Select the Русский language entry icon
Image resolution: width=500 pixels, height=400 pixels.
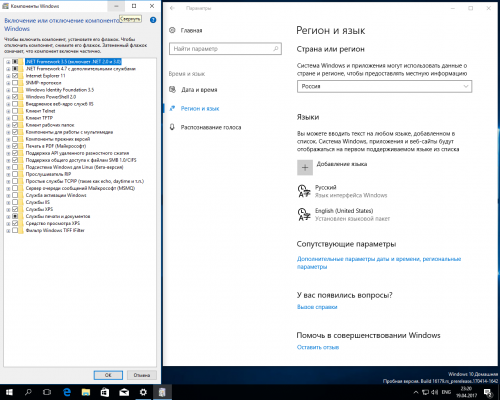(x=303, y=191)
